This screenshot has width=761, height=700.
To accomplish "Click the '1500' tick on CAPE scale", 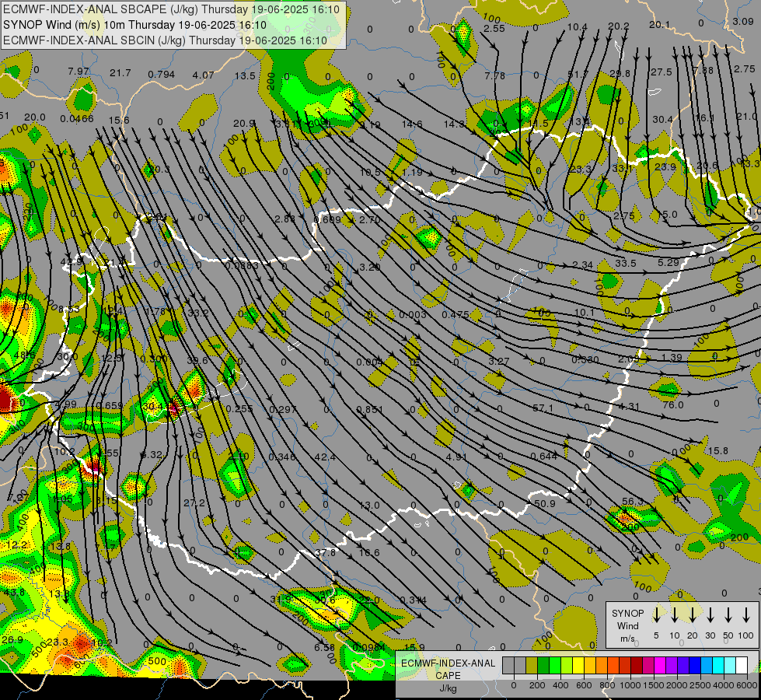I will tap(654, 685).
